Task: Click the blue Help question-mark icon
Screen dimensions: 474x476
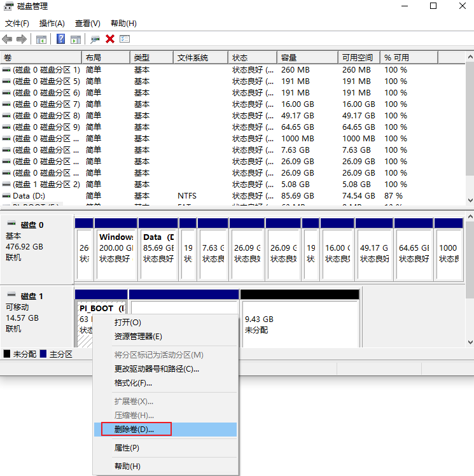Action: coord(60,39)
